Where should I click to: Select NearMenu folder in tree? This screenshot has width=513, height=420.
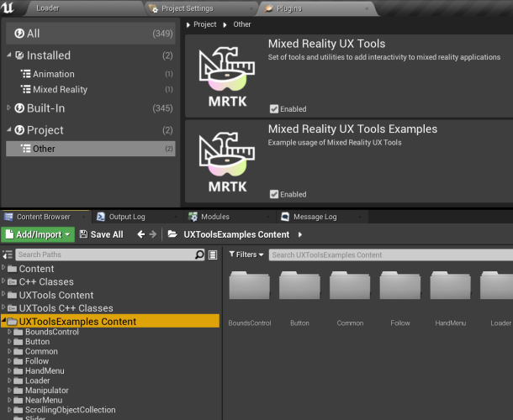(44, 400)
